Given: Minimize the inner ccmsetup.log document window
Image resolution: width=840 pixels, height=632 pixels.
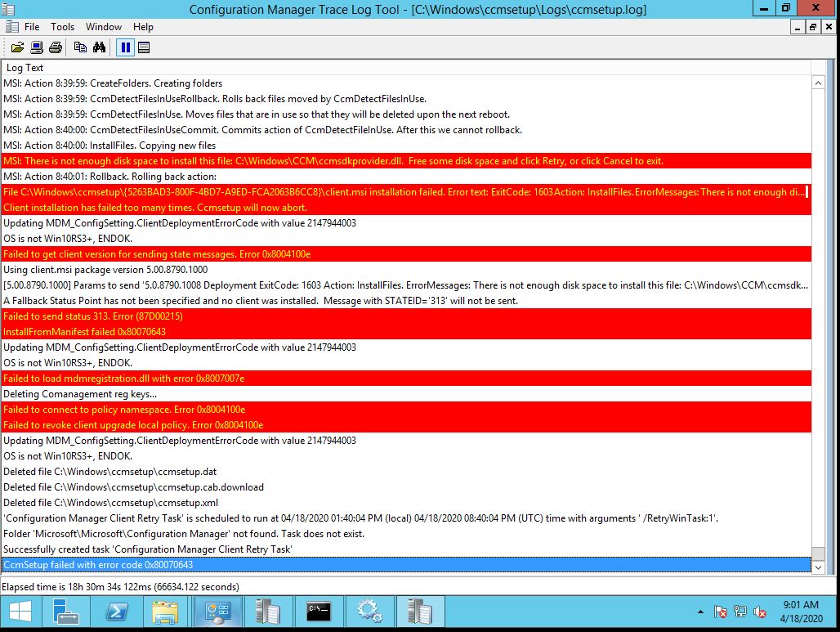Looking at the screenshot, I should [x=798, y=27].
